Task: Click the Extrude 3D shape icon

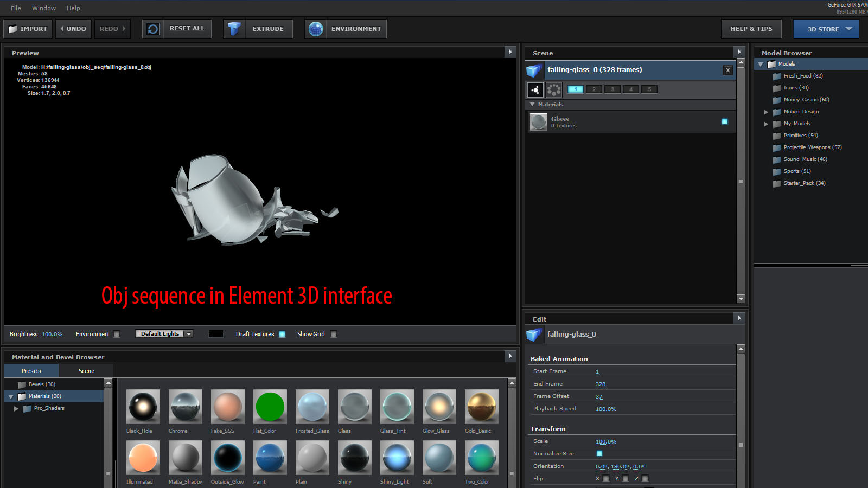Action: click(234, 29)
